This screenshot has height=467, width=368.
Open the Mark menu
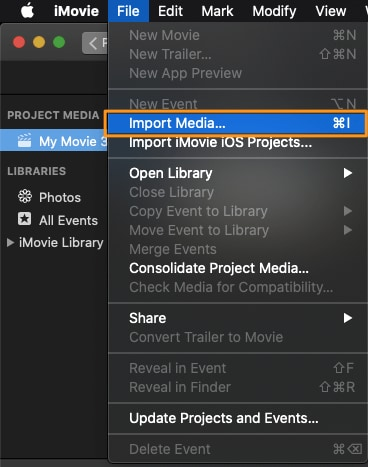point(217,11)
